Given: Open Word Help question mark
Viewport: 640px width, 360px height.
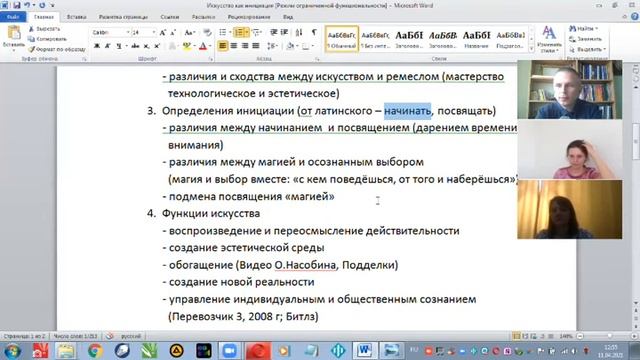Looking at the screenshot, I should pyautogui.click(x=635, y=17).
